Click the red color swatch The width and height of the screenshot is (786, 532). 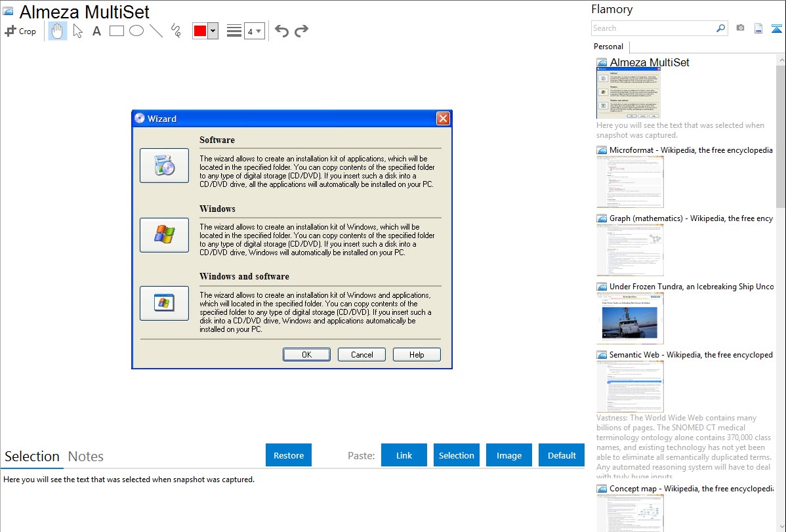pos(200,31)
